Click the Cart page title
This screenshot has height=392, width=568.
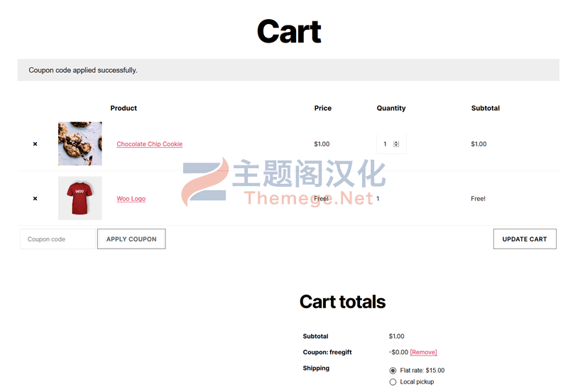coord(289,31)
